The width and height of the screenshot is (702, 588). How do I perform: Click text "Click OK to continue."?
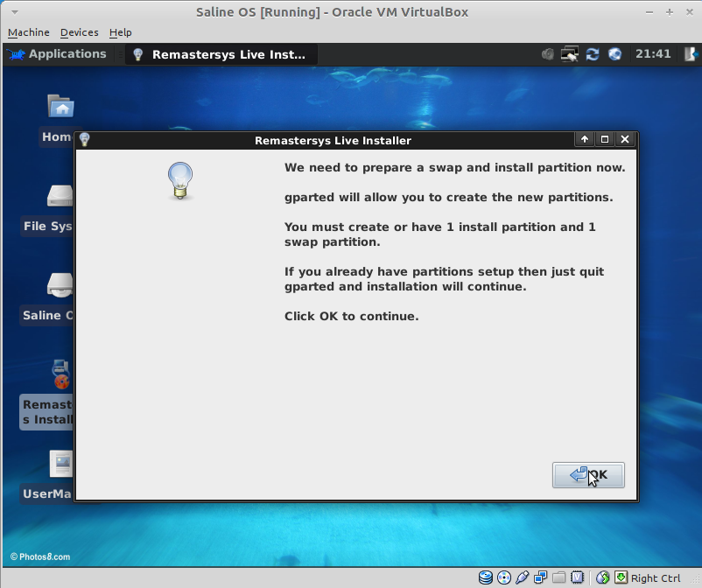[x=352, y=317]
